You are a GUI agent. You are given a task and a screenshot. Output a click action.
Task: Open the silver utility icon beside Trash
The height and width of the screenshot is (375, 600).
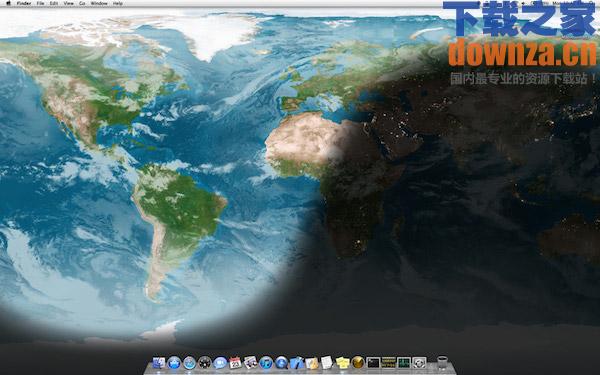click(419, 362)
